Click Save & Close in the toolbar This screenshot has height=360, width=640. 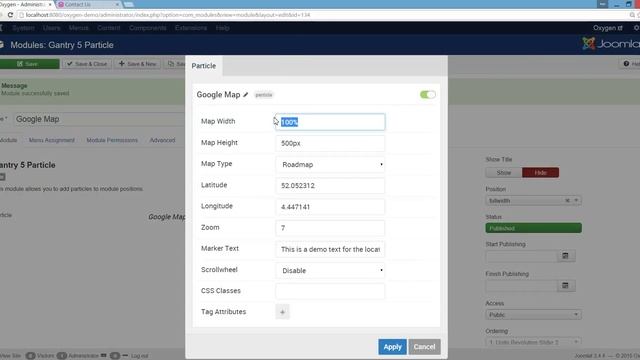click(87, 64)
